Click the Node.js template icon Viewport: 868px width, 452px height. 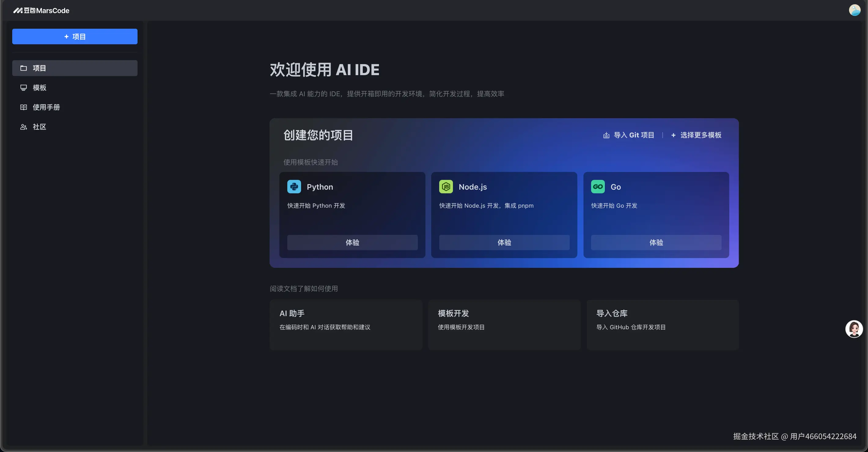(x=446, y=187)
